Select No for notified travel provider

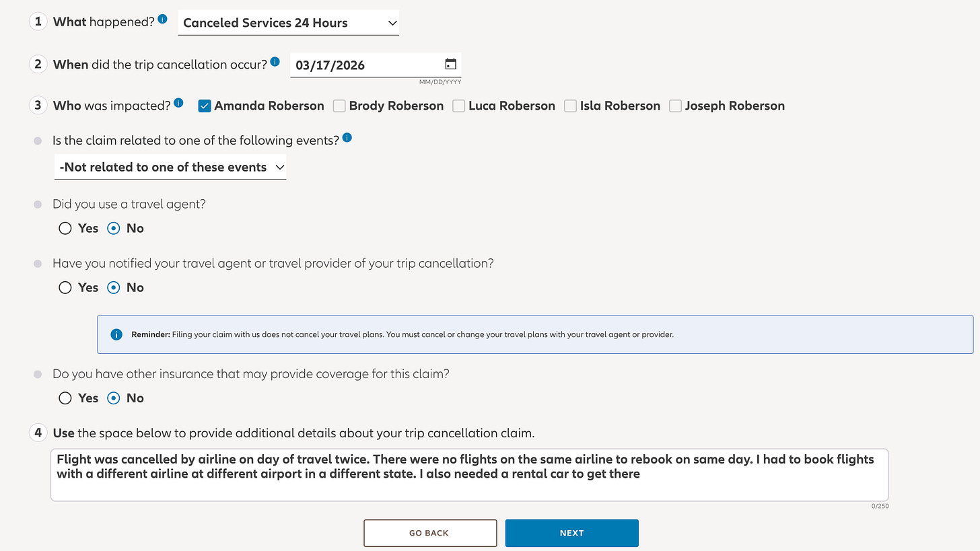click(114, 287)
